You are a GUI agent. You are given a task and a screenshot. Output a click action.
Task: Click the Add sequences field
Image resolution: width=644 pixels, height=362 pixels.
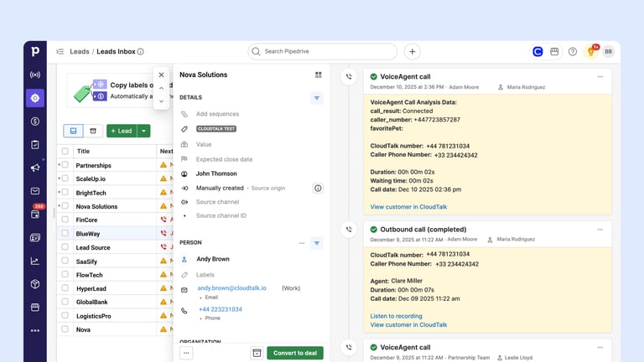[217, 114]
